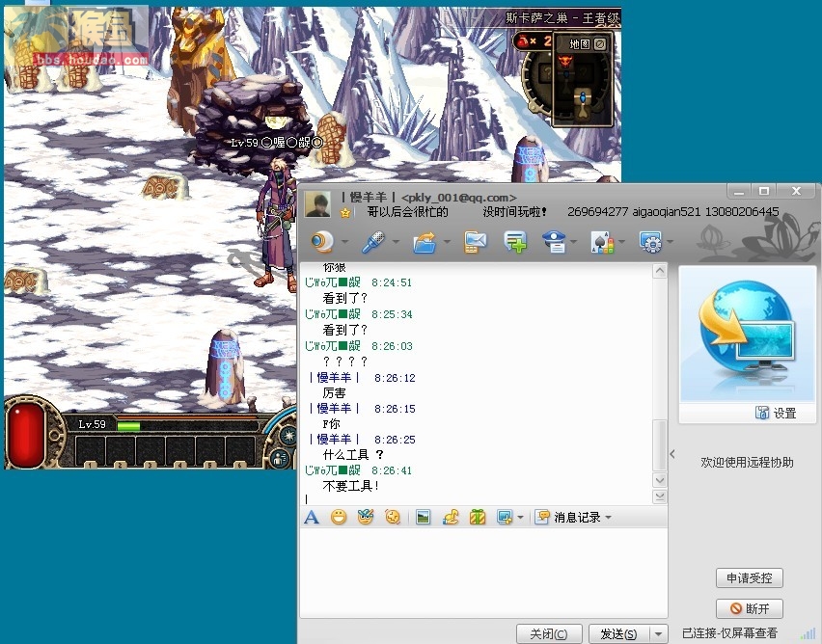Start a video call with the webcam icon
This screenshot has height=644, width=822.
click(x=322, y=242)
